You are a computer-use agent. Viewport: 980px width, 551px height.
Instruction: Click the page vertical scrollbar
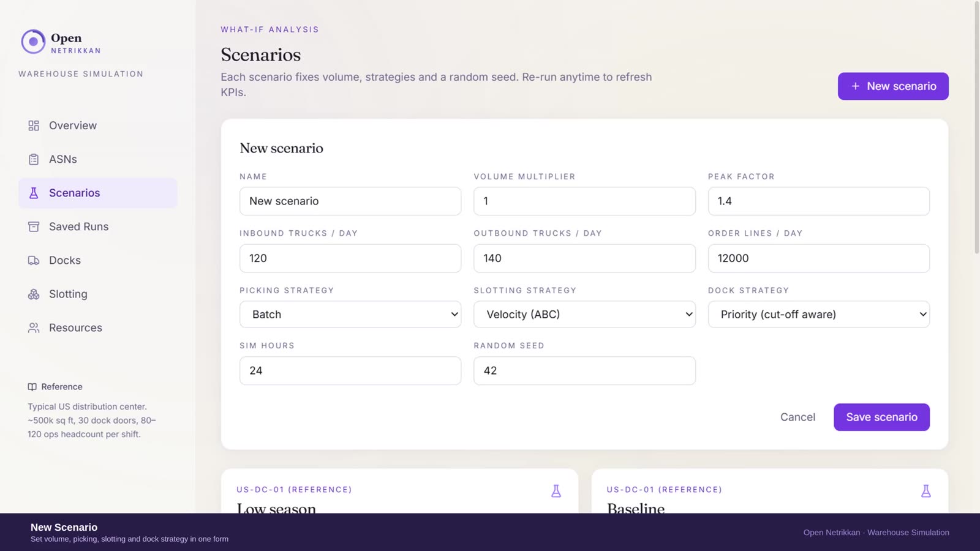pos(976,127)
